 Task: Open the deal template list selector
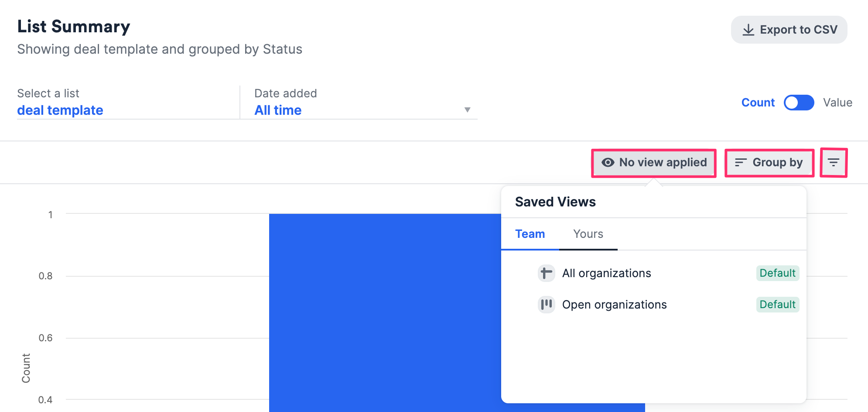pyautogui.click(x=60, y=110)
